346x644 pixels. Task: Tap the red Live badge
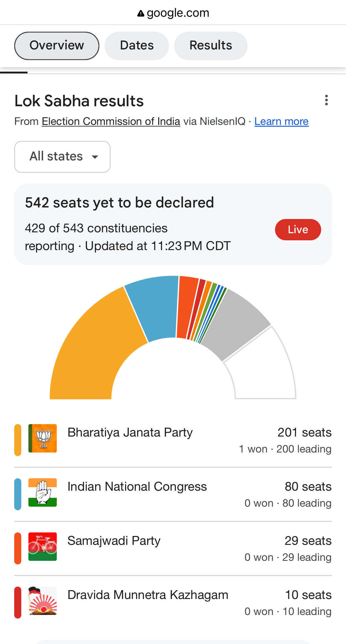click(x=298, y=230)
